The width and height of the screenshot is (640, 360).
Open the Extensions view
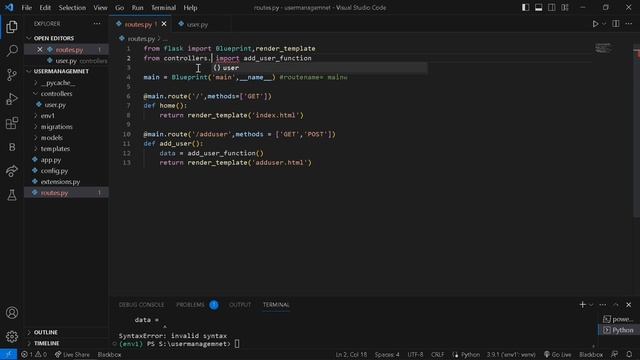pos(12,123)
